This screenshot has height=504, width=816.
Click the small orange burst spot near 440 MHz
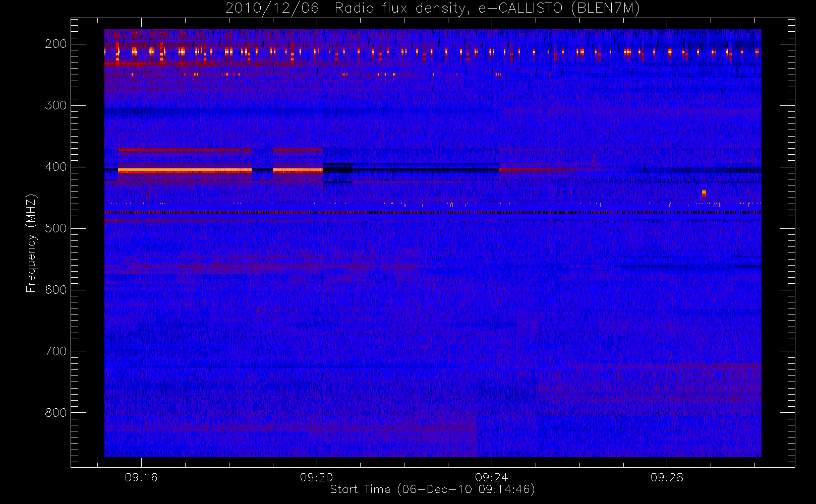(704, 193)
